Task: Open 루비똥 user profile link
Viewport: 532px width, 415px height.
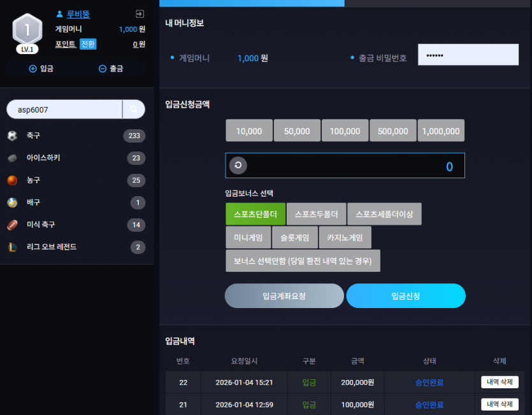Action: coord(78,14)
